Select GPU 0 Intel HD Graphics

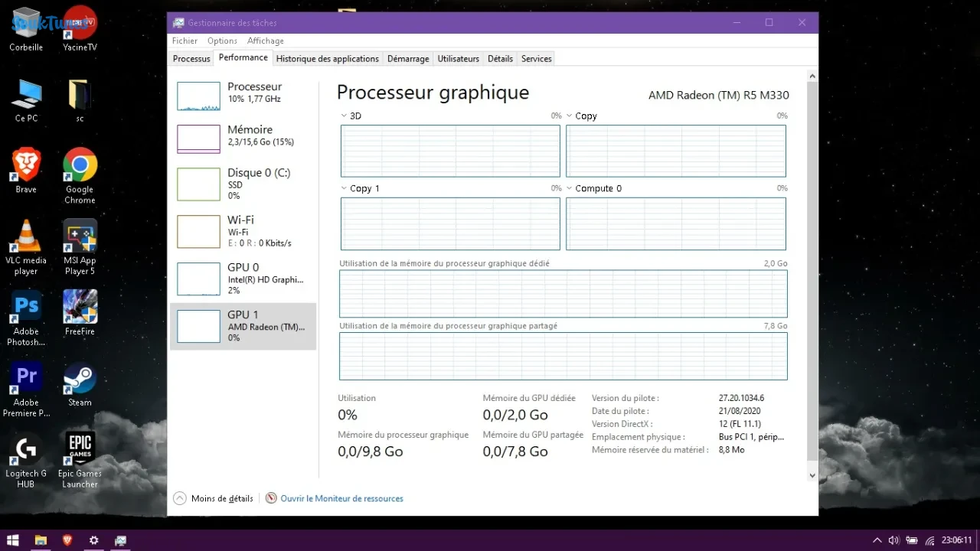tap(243, 279)
